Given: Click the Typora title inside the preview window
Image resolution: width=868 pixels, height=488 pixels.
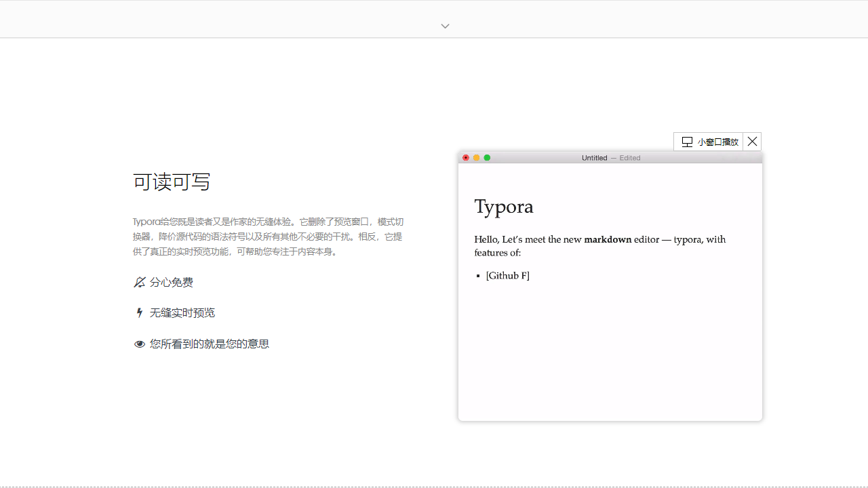Looking at the screenshot, I should click(x=504, y=206).
